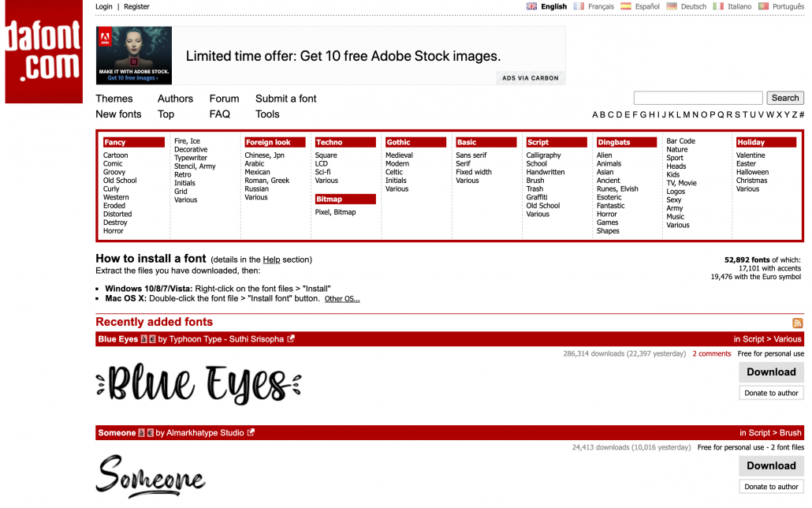The width and height of the screenshot is (812, 508).
Task: Open the Blue Eyes font preview
Action: click(x=199, y=383)
